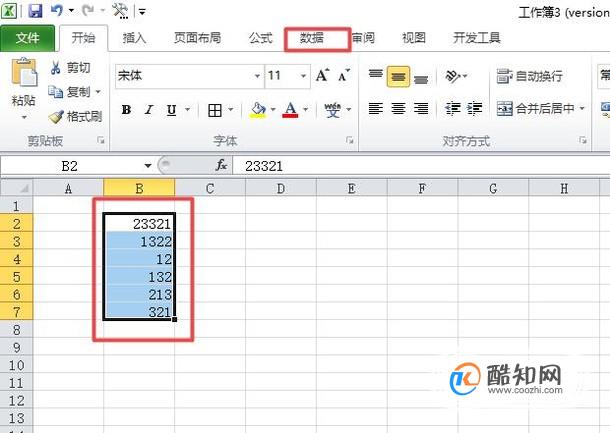Open the 宋体 font name dropdown
610x433 pixels.
click(257, 76)
